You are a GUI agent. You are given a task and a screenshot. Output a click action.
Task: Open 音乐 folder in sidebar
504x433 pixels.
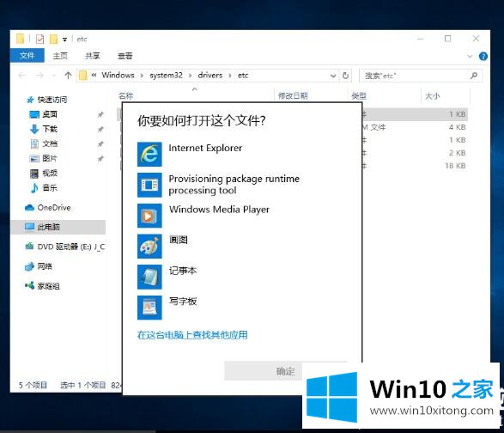pyautogui.click(x=50, y=187)
